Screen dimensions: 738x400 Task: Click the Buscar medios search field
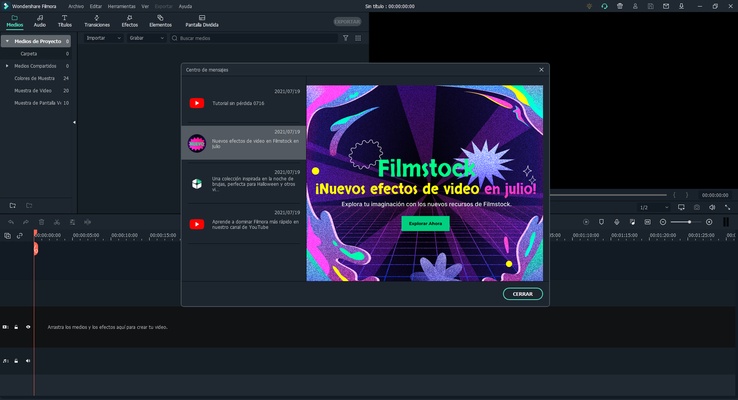[254, 38]
